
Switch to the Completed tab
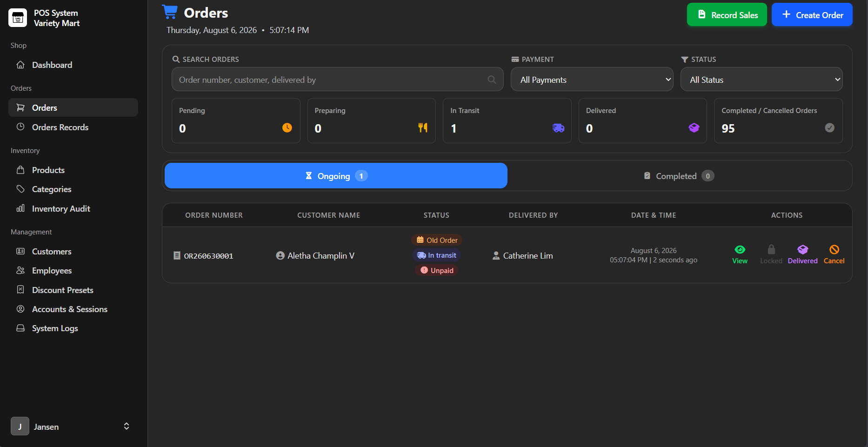coord(679,176)
